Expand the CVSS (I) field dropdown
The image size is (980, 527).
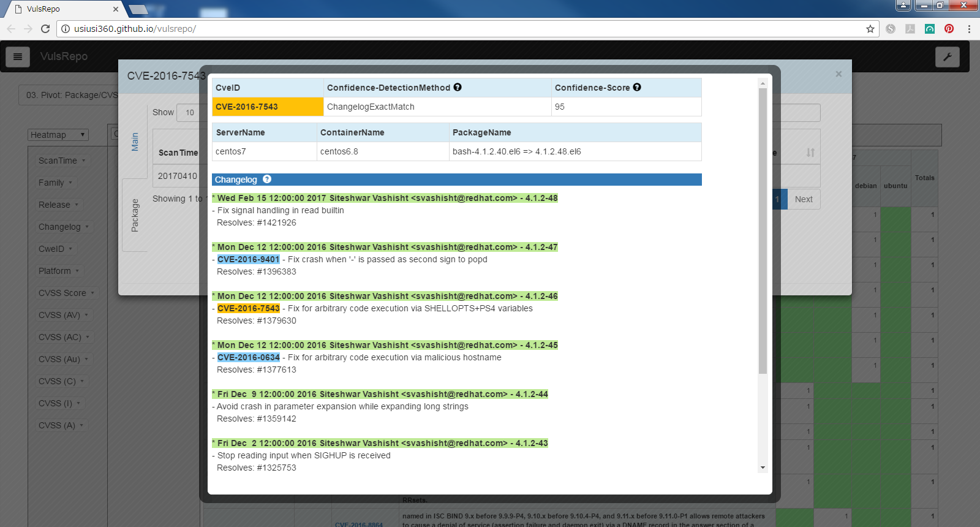click(x=78, y=403)
